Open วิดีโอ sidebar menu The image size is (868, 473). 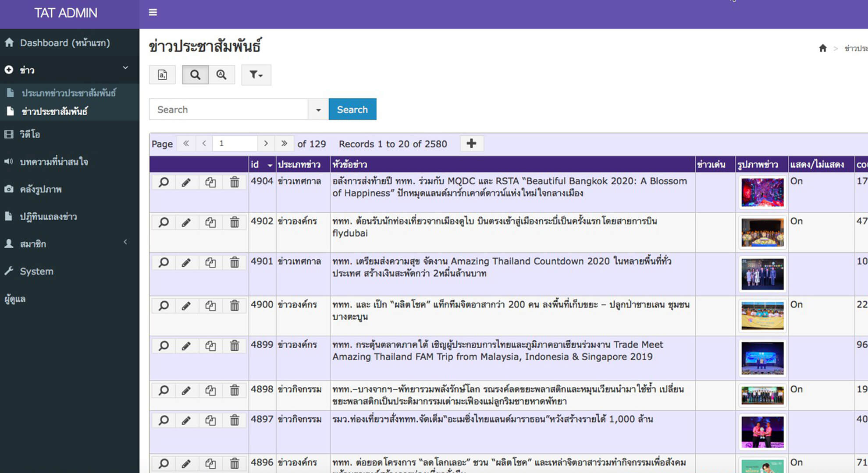(x=69, y=134)
